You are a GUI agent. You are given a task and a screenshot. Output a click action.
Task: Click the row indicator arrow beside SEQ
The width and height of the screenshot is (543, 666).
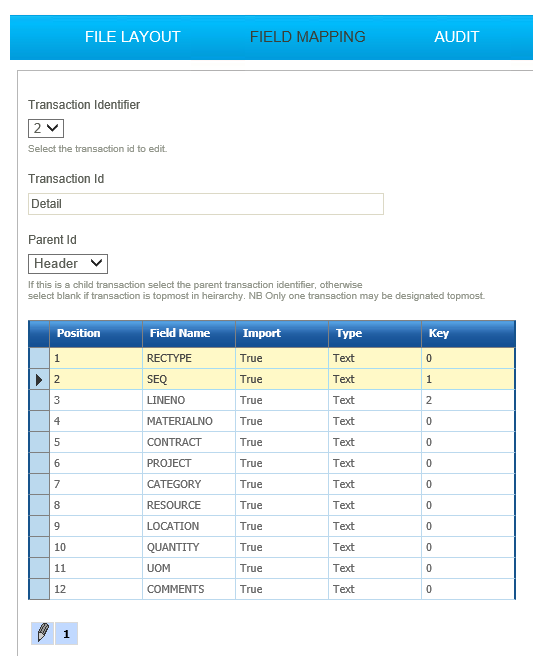39,379
